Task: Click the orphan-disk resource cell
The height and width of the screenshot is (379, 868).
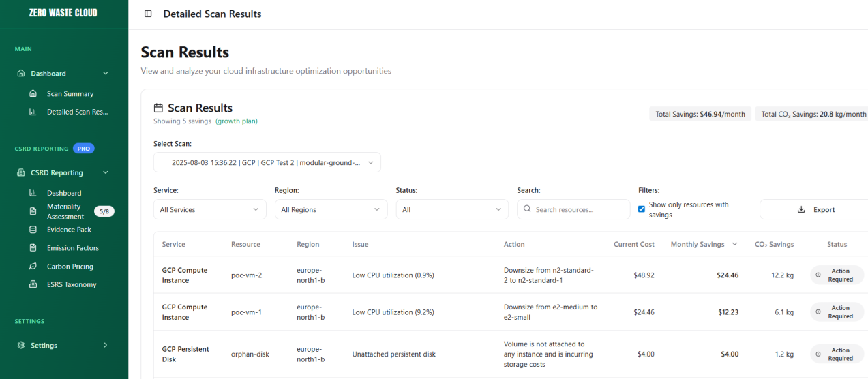Action: pyautogui.click(x=250, y=354)
